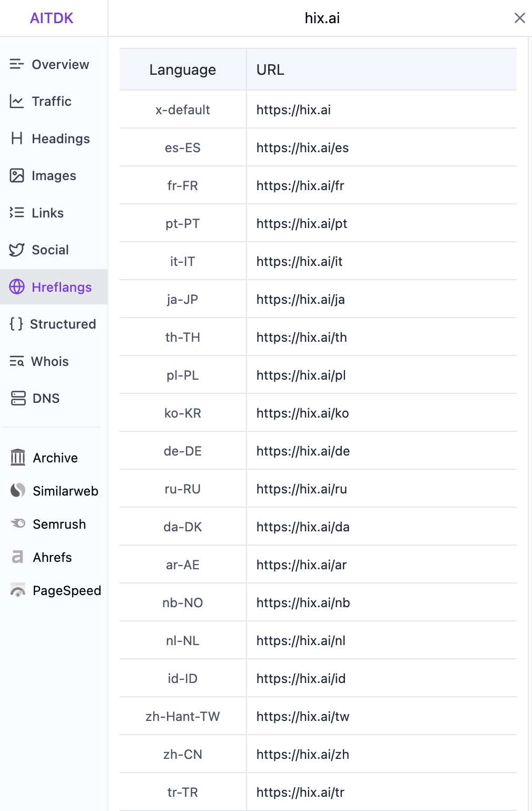This screenshot has height=811, width=532.
Task: Click the Traffic chart icon
Action: [17, 101]
